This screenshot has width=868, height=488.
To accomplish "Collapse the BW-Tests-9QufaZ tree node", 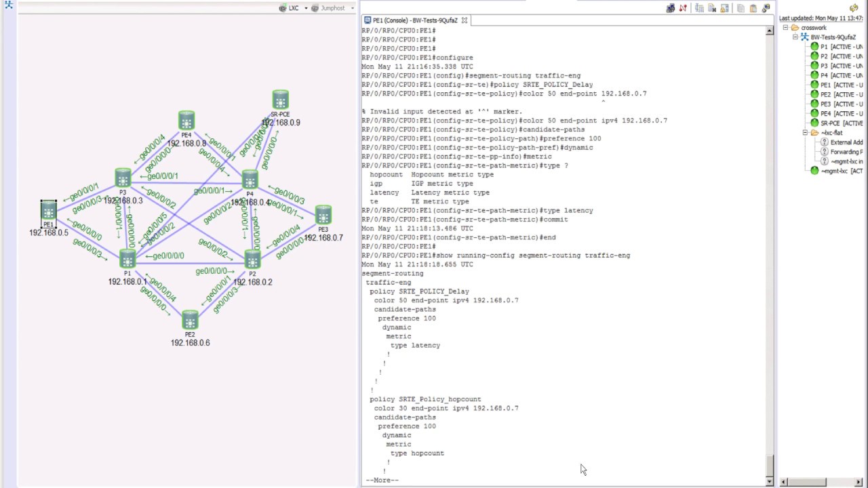I will (x=795, y=37).
